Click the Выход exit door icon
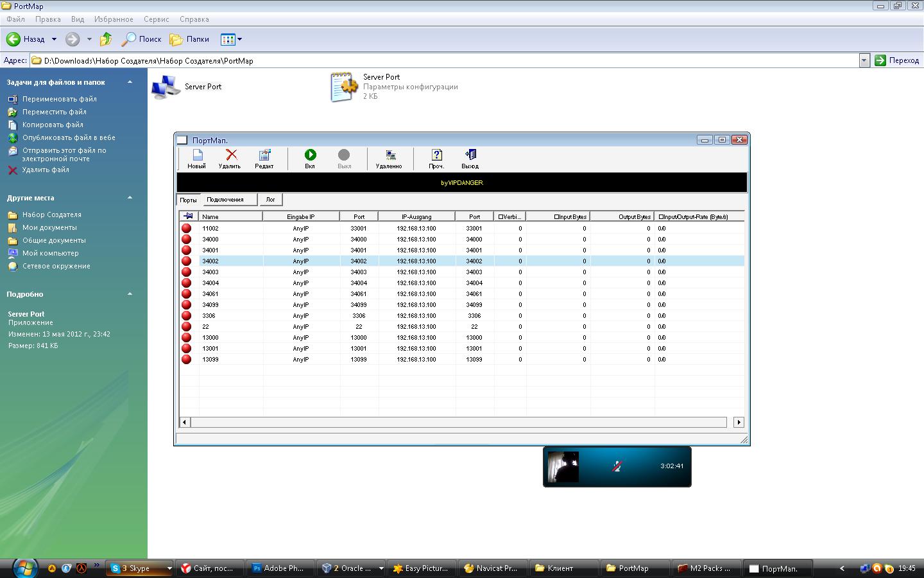The width and height of the screenshot is (924, 578). tap(470, 155)
